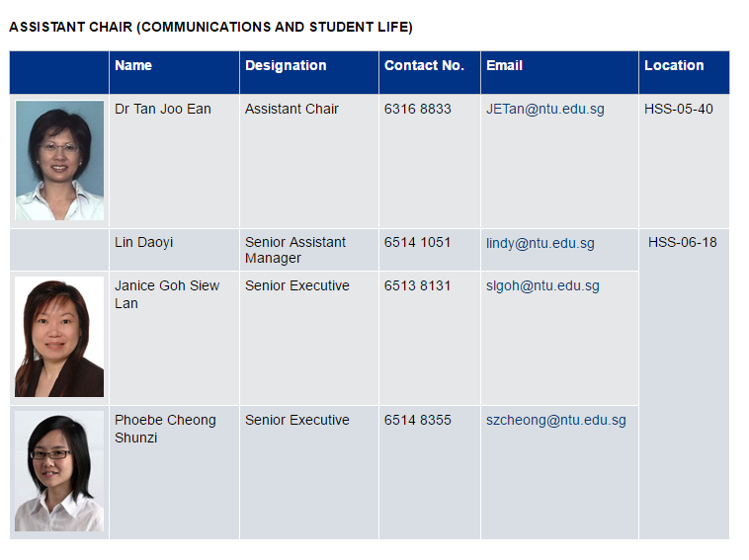The image size is (749, 560).
Task: Click the Senior Assistant Manager designation
Action: click(x=295, y=250)
